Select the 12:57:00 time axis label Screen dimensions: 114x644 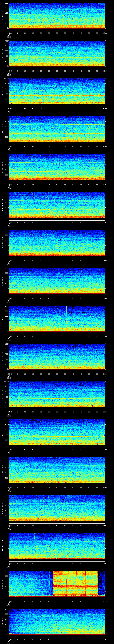[x=9, y=525]
